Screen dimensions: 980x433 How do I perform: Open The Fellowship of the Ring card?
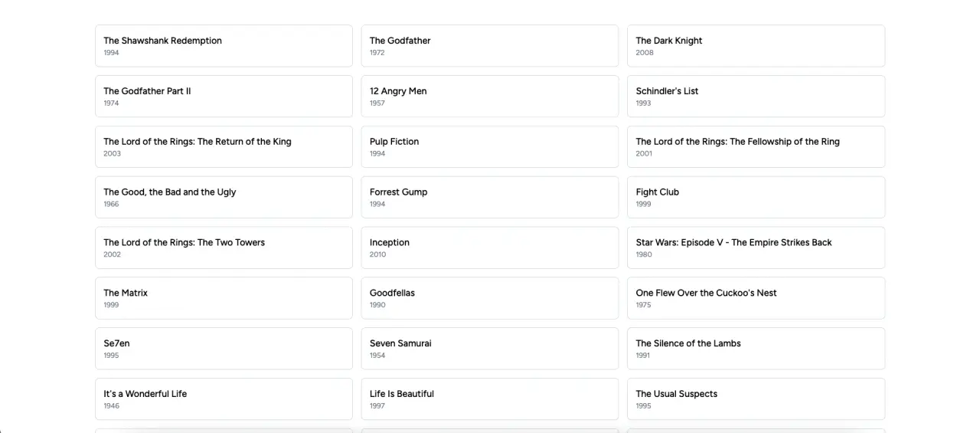coord(756,147)
